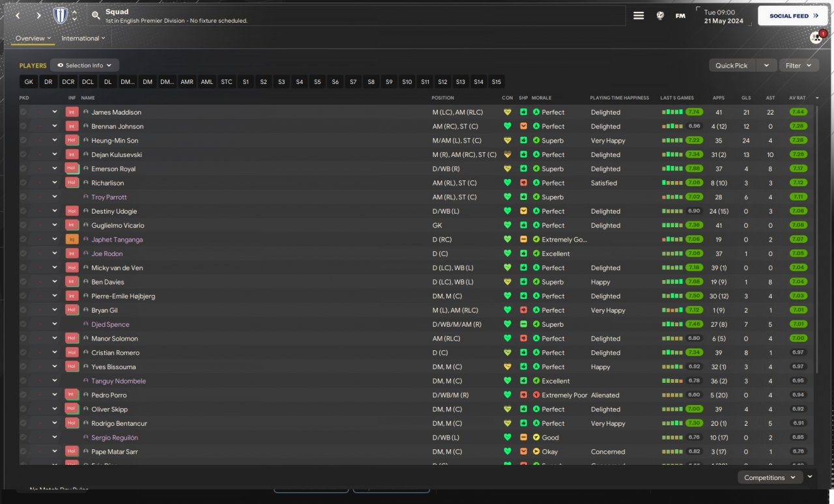The width and height of the screenshot is (834, 504).
Task: Sort by the AV RAT column
Action: pos(797,98)
